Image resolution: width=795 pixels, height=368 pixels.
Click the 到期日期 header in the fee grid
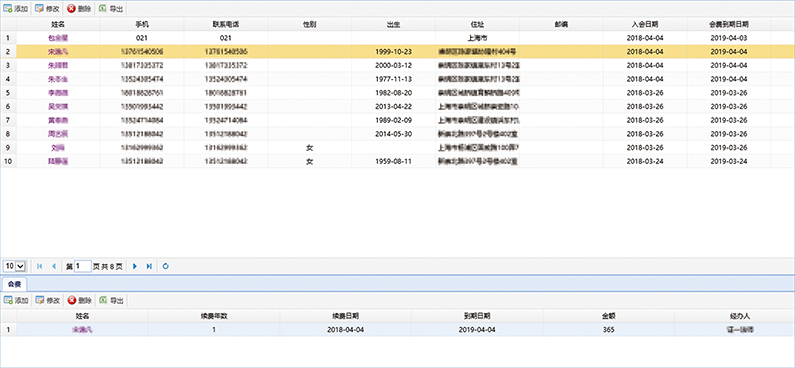(477, 316)
